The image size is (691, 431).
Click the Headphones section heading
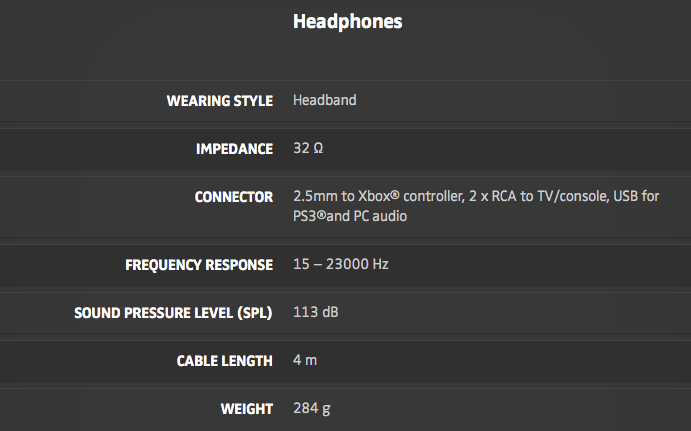347,21
